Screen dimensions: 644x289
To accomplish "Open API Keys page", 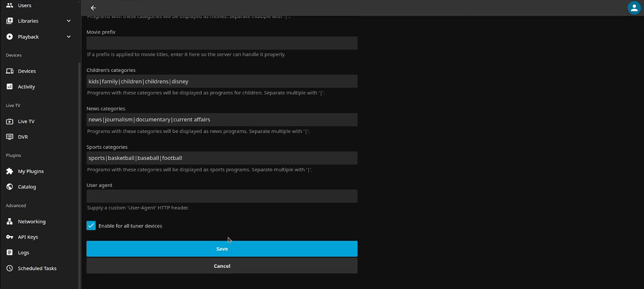I will tap(28, 237).
